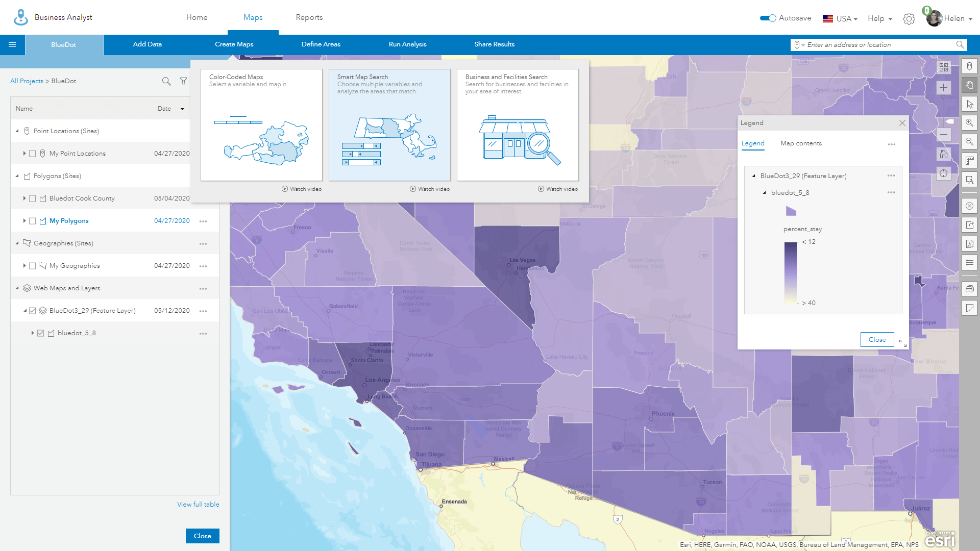The image size is (980, 551).
Task: Click the Business Analyst logo icon
Action: [20, 17]
